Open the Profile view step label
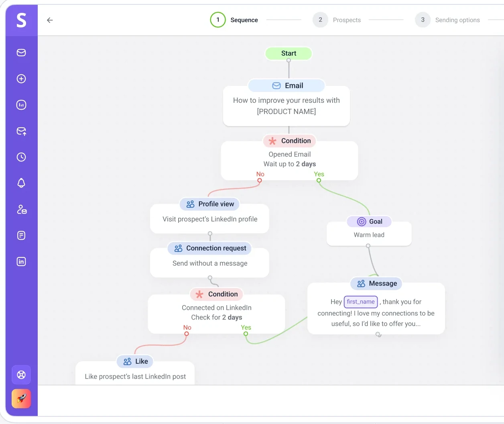The width and height of the screenshot is (504, 424). click(209, 204)
